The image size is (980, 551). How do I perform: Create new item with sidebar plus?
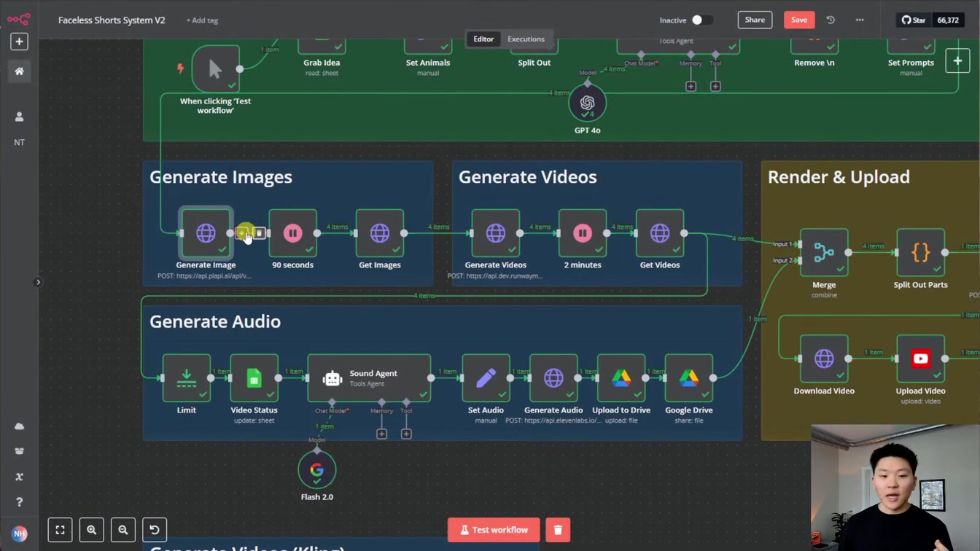point(20,42)
